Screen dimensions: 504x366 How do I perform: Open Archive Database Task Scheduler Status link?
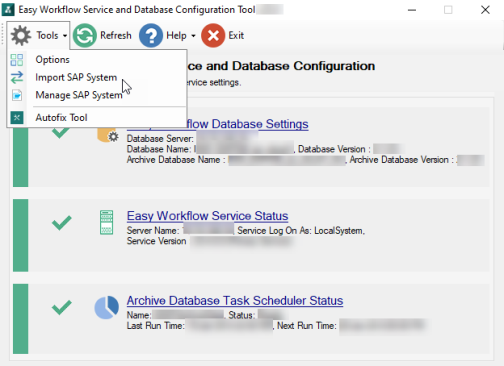(235, 301)
